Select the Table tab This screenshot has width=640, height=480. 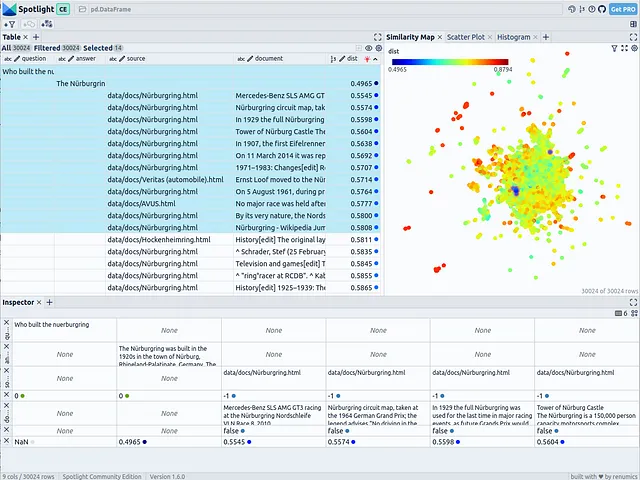[x=11, y=37]
